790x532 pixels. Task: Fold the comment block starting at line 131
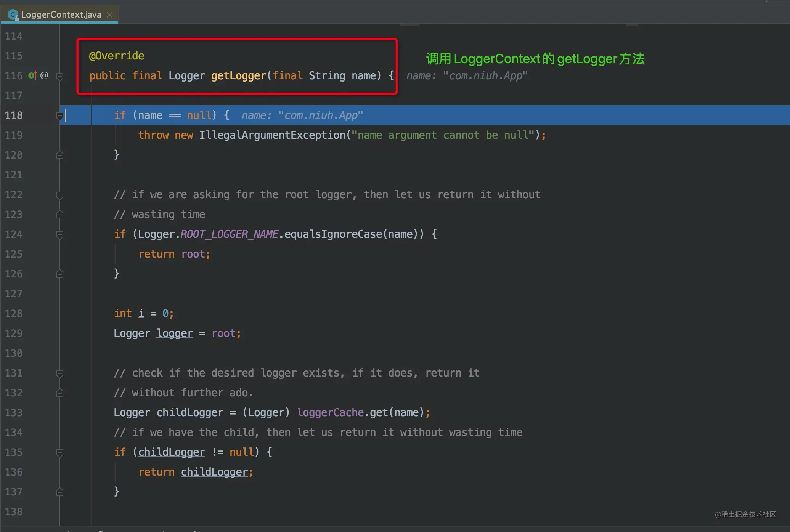(x=60, y=373)
